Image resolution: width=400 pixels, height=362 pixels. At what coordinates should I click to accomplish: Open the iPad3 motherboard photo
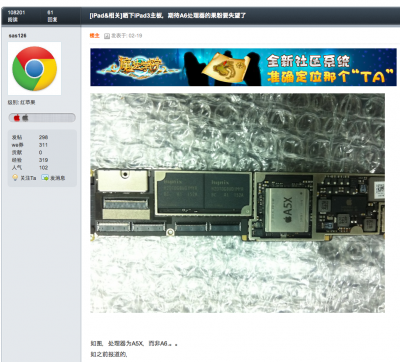tap(237, 203)
